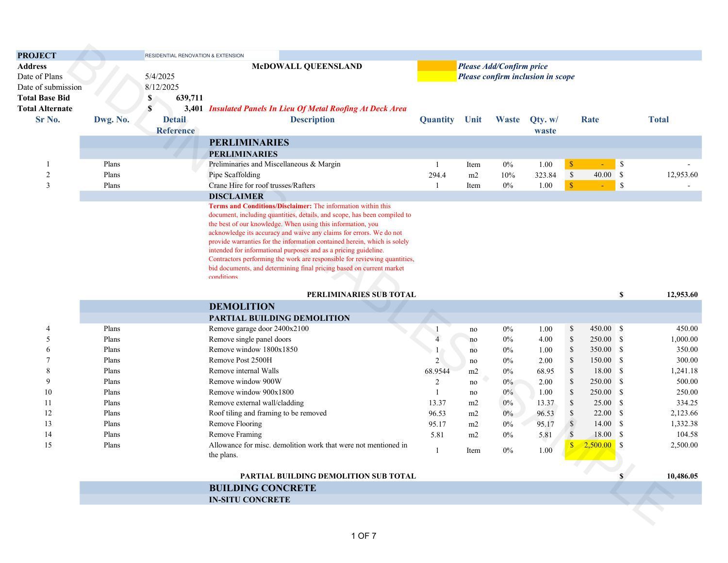Select "Roof tiling and framing to be removed"
This screenshot has height=563, width=728.
click(x=268, y=413)
